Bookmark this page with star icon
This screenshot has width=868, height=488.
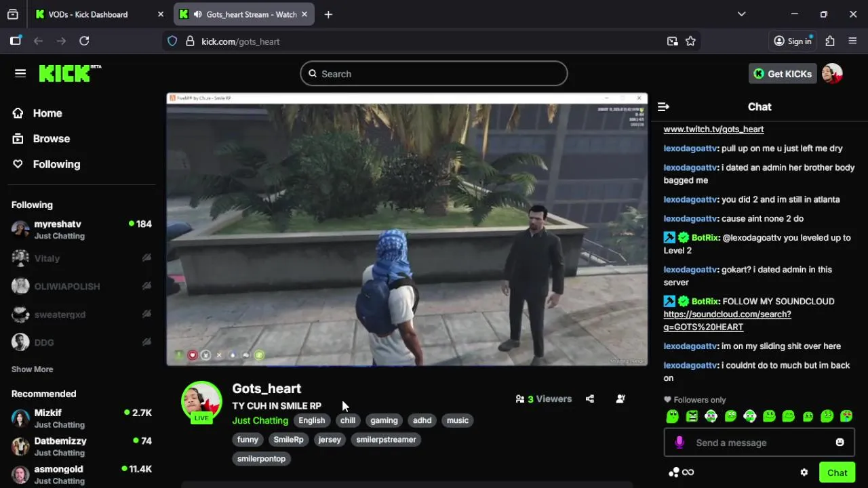[690, 41]
